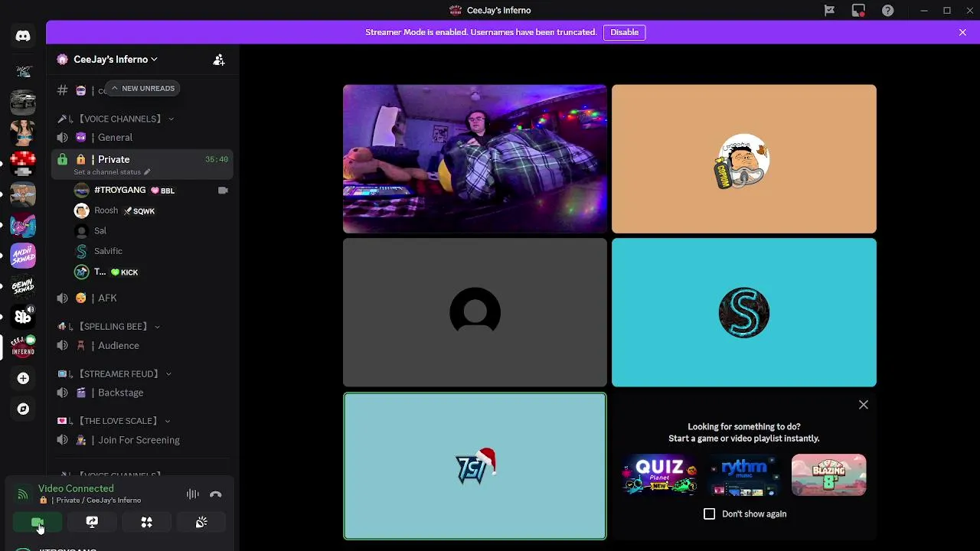Join the AFK voice channel

pos(142,298)
